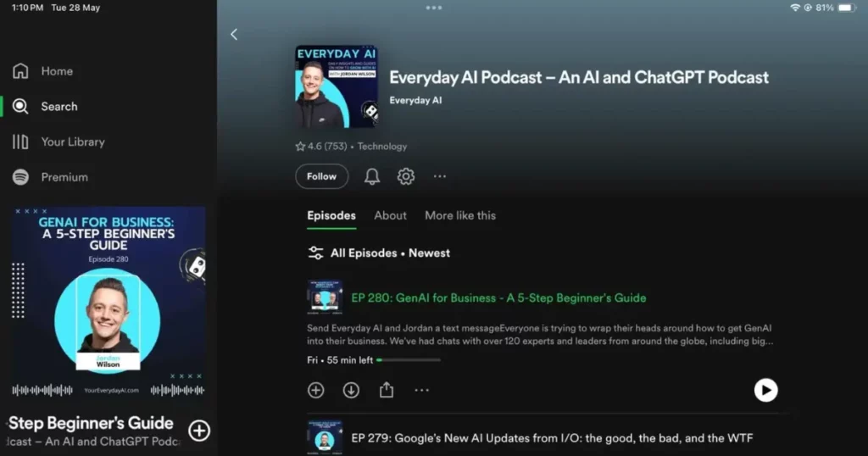Viewport: 868px width, 456px height.
Task: Switch to the Episodes tab
Action: pos(331,216)
